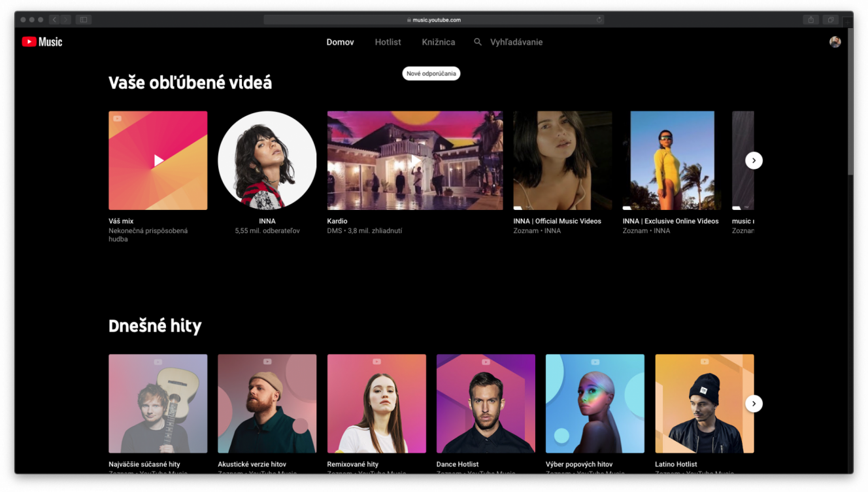The width and height of the screenshot is (868, 492).
Task: Click the music.youtube.com address bar
Action: coord(434,20)
